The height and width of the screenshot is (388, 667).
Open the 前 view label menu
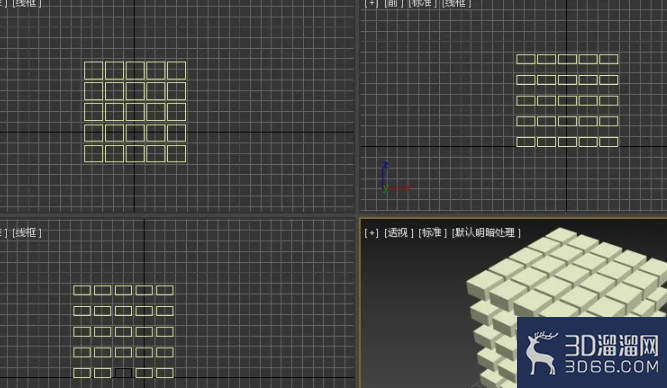pyautogui.click(x=393, y=3)
